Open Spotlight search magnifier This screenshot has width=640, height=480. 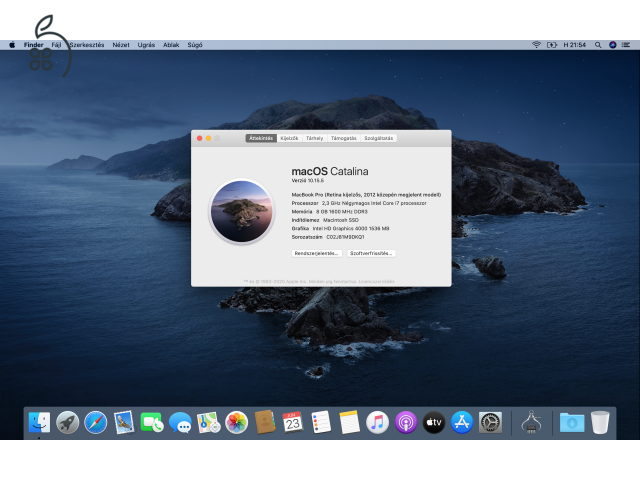point(598,45)
